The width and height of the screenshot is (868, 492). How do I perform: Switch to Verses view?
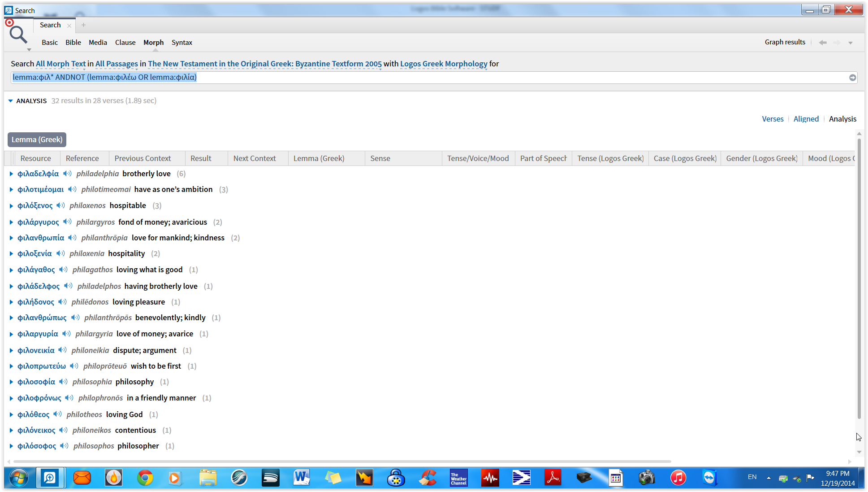pyautogui.click(x=773, y=119)
